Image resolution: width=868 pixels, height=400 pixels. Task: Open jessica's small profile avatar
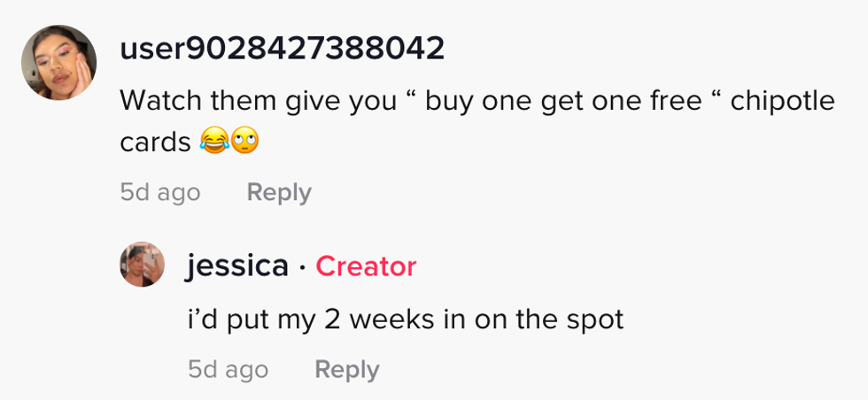click(142, 265)
